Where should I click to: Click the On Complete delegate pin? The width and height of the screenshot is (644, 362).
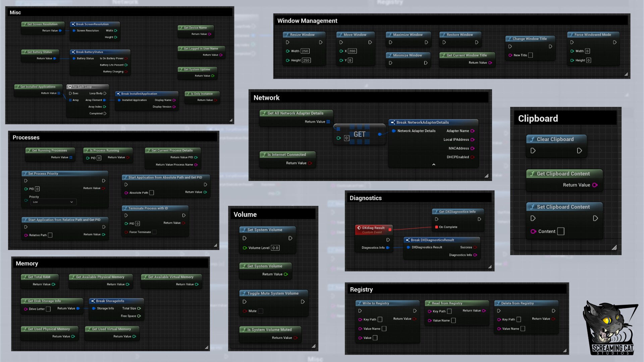[x=436, y=227]
